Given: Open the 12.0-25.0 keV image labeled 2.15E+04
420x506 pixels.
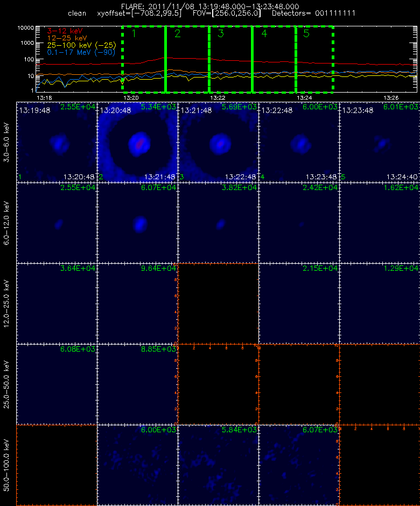Looking at the screenshot, I should pos(299,304).
